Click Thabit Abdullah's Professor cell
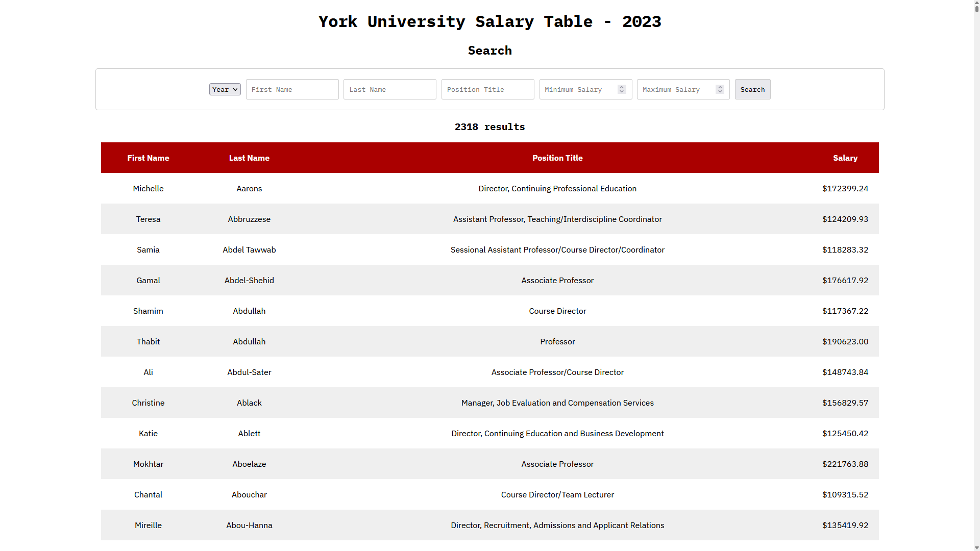The width and height of the screenshot is (980, 551). (x=557, y=341)
